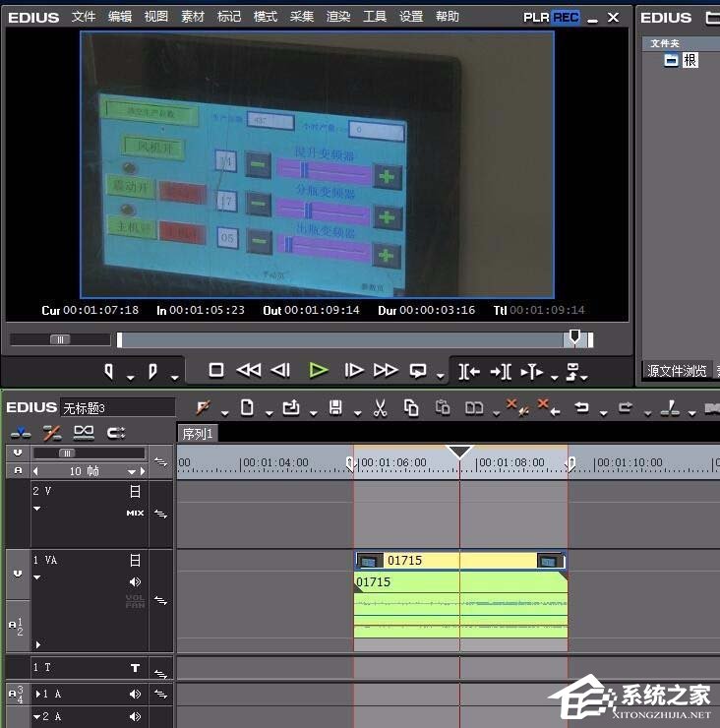Expand the 1 A track

coord(38,695)
